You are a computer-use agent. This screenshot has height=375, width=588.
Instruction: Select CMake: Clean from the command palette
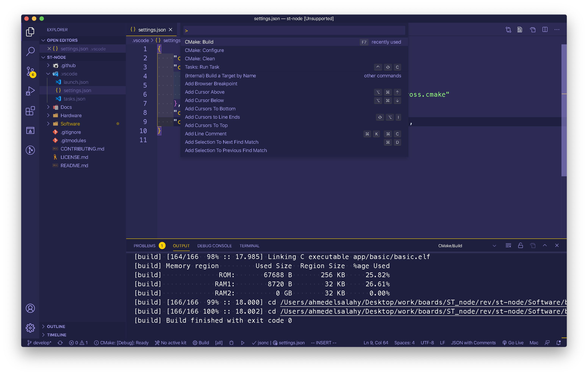click(200, 58)
